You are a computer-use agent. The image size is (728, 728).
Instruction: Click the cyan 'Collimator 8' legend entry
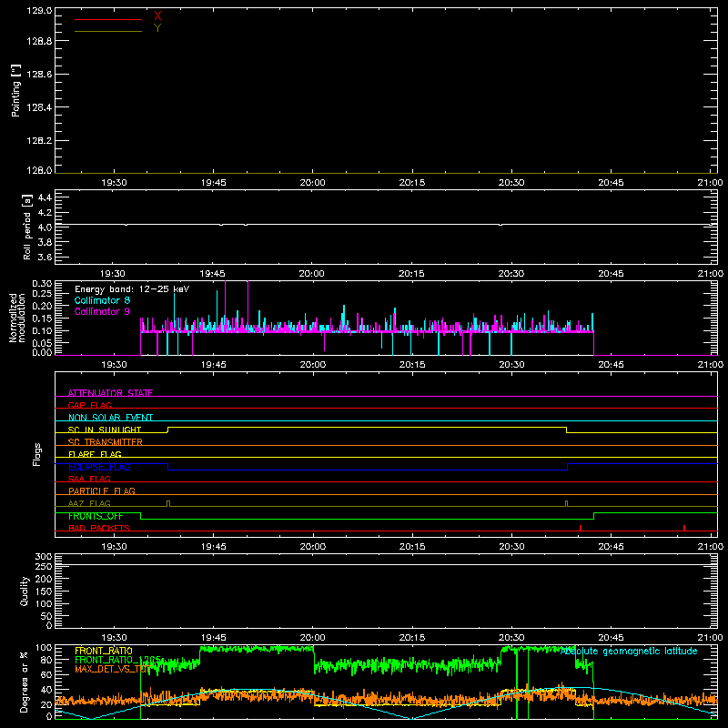(x=102, y=300)
